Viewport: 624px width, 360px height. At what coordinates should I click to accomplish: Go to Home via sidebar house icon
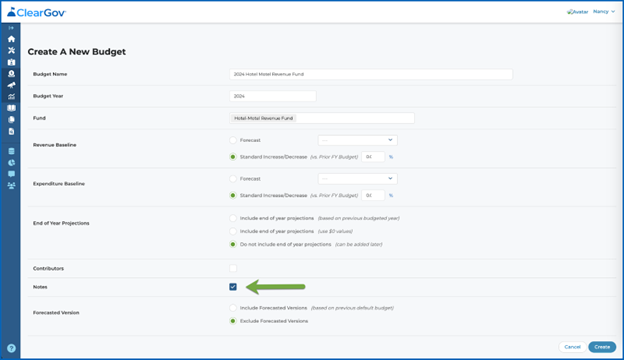click(11, 39)
